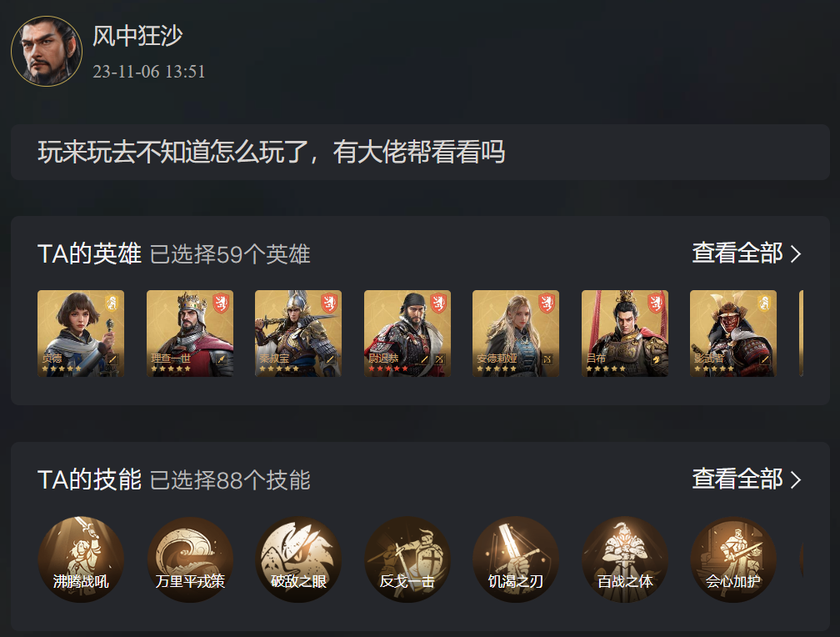
Task: Click the 会心加护 skill icon
Action: [733, 559]
